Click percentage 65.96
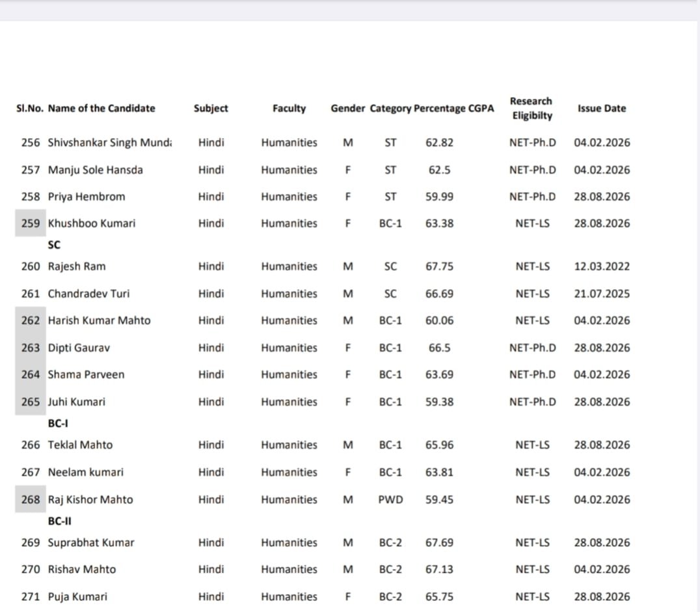 (x=439, y=445)
